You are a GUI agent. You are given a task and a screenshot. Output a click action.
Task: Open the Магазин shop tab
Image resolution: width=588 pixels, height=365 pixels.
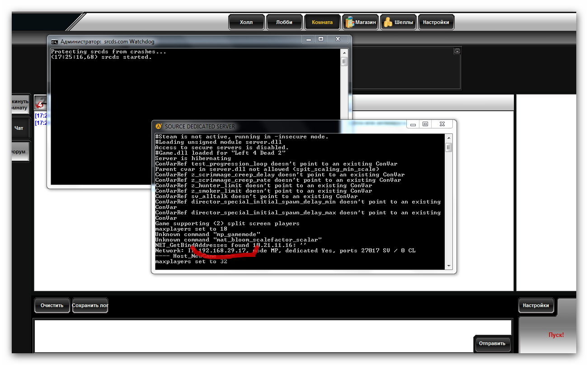click(360, 22)
